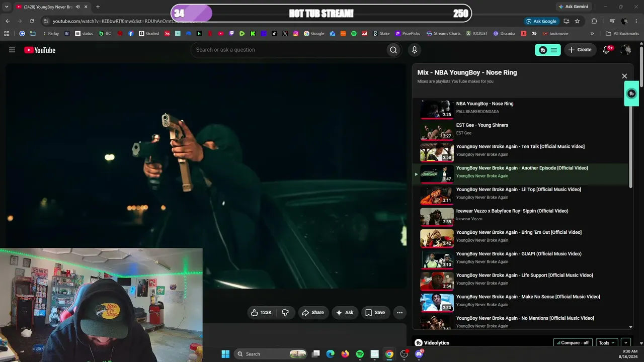Screen dimensions: 644x362
Task: Reload the current page
Action: point(32,21)
